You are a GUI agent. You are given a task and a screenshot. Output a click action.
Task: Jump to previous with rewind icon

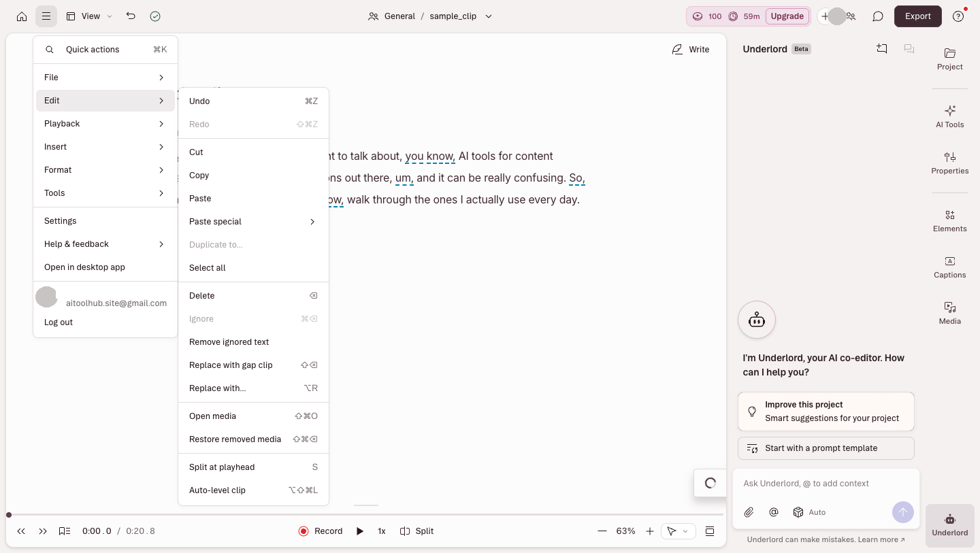(x=21, y=531)
